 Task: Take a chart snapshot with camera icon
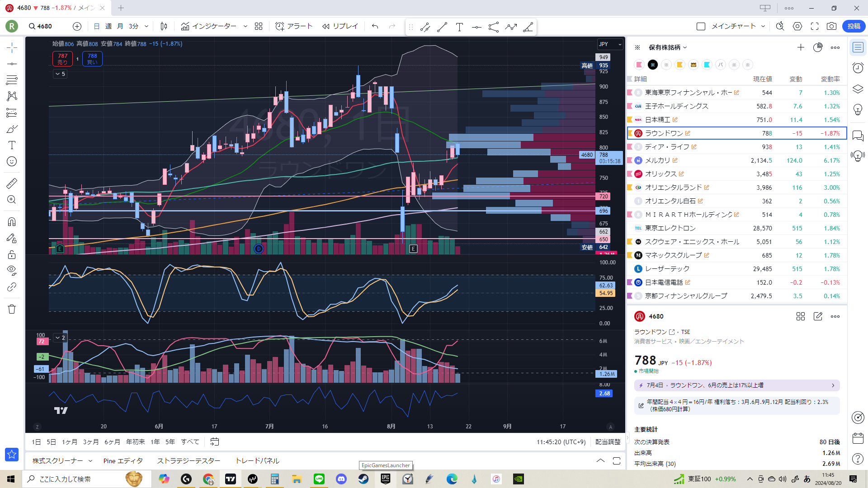(831, 26)
